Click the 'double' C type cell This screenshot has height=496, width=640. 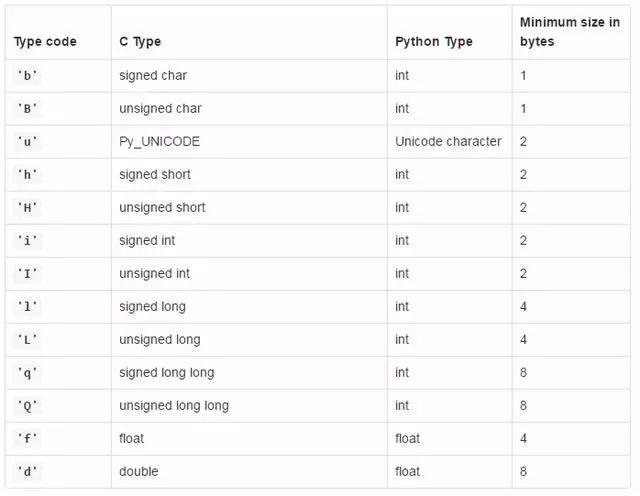click(x=139, y=472)
